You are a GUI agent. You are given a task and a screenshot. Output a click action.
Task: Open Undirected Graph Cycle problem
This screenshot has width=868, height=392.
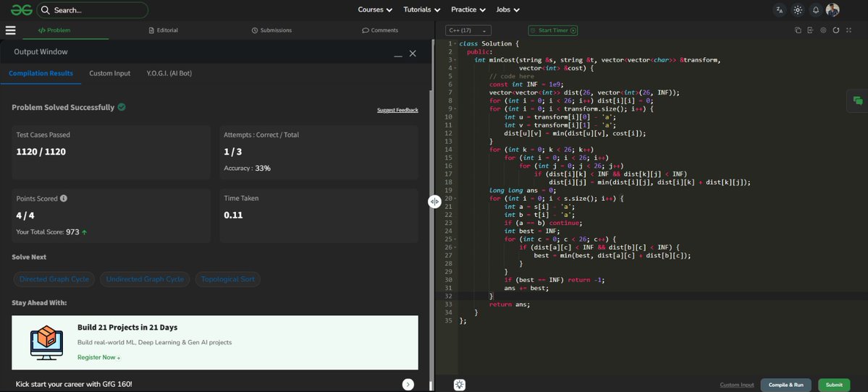coord(145,279)
